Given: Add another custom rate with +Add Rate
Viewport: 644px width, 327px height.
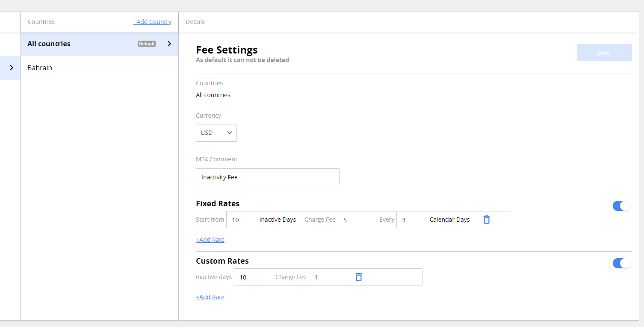Looking at the screenshot, I should (x=210, y=297).
